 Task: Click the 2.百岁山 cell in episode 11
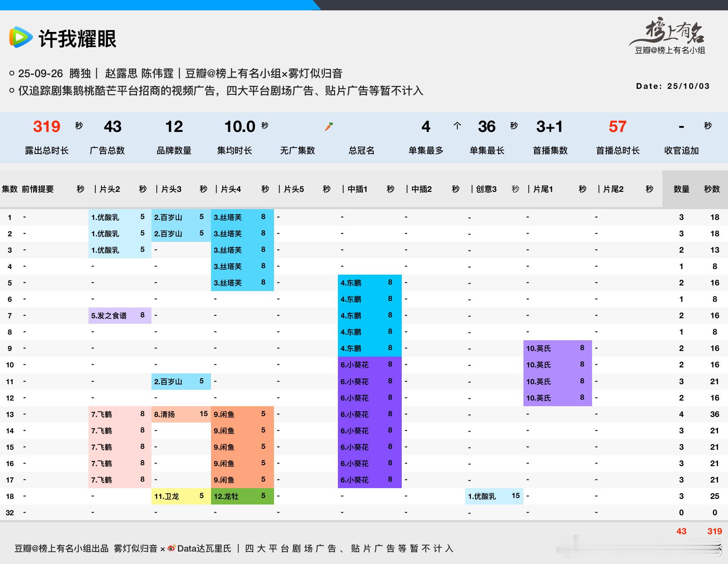[x=181, y=382]
